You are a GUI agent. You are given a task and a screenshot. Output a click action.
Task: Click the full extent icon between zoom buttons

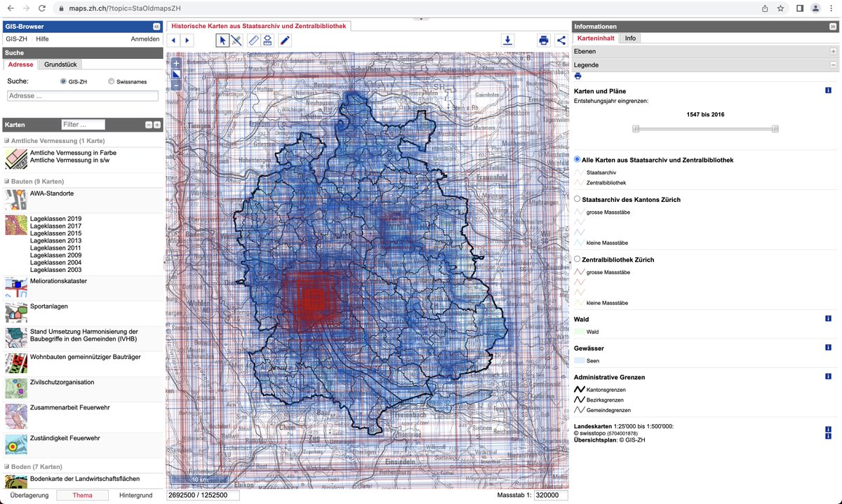176,74
